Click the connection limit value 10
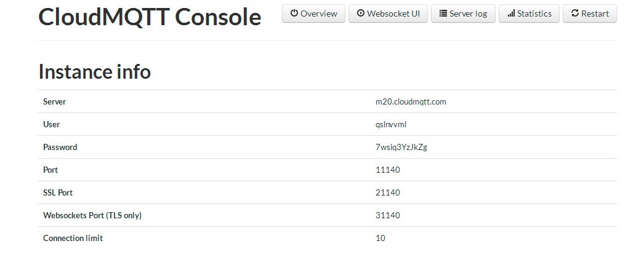This screenshot has width=644, height=257. click(x=380, y=239)
